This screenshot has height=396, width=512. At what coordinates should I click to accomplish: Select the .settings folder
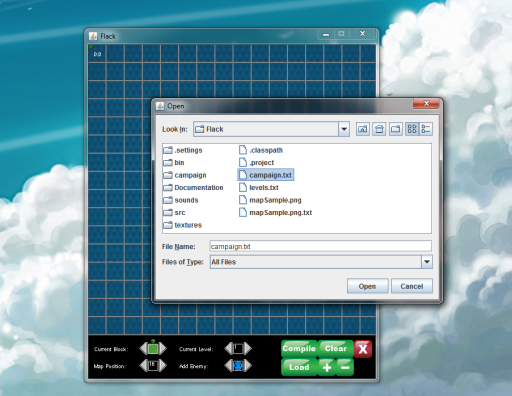pos(183,150)
